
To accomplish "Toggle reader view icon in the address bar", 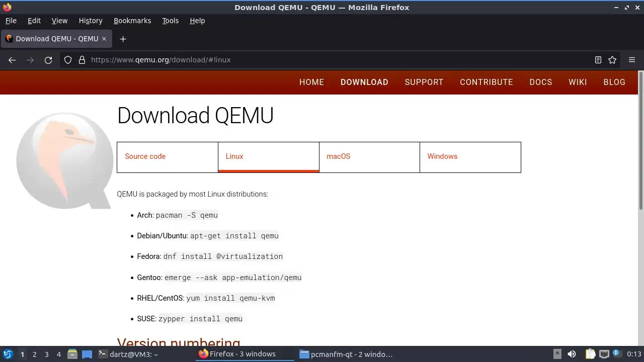I will [x=598, y=60].
